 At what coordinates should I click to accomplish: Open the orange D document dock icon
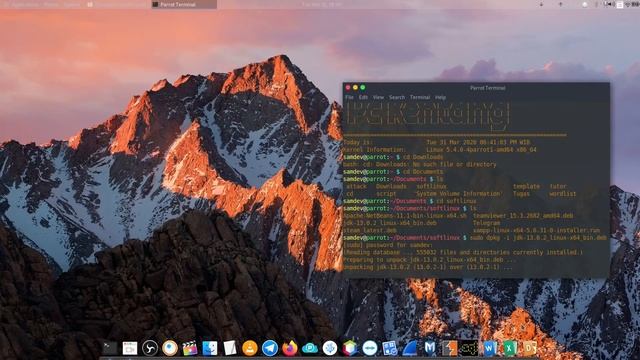(529, 348)
